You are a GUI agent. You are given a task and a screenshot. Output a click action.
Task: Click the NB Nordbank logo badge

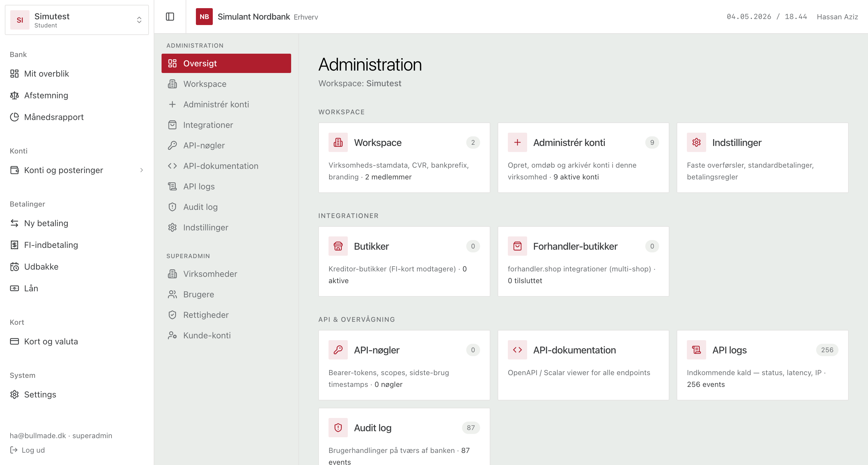(204, 17)
